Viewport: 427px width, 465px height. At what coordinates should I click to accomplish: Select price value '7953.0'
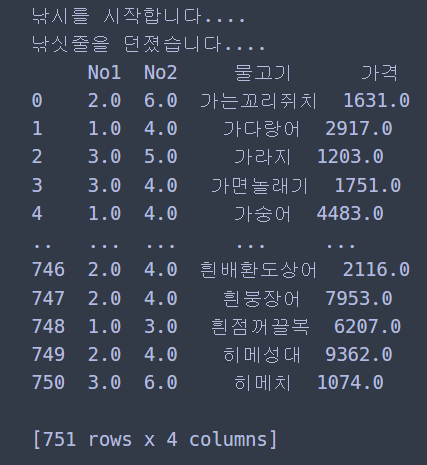click(x=359, y=298)
